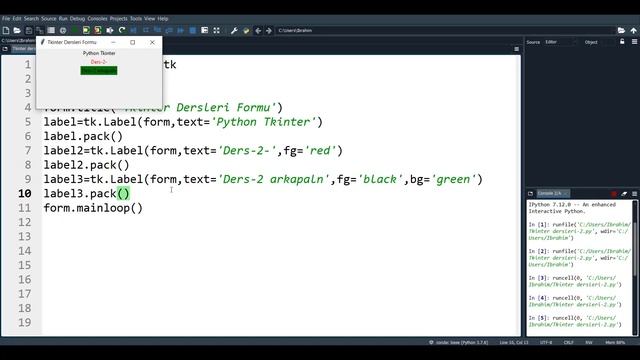Interrupt kernel red stop button
The image size is (640, 360).
[613, 194]
